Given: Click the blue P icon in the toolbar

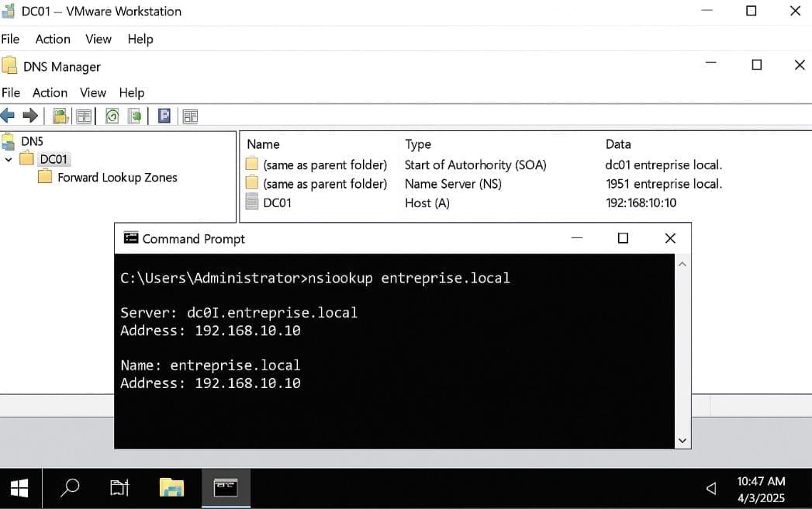Looking at the screenshot, I should pyautogui.click(x=164, y=116).
